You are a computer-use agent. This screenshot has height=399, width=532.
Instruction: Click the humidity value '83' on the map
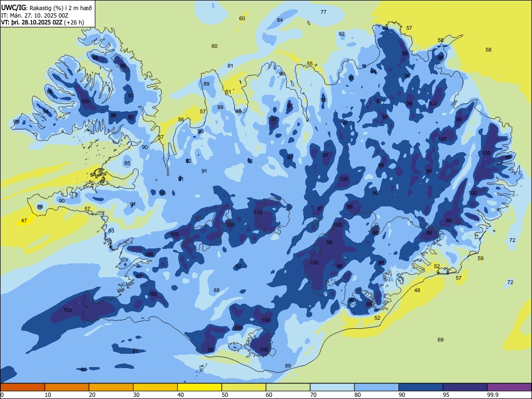point(111,231)
